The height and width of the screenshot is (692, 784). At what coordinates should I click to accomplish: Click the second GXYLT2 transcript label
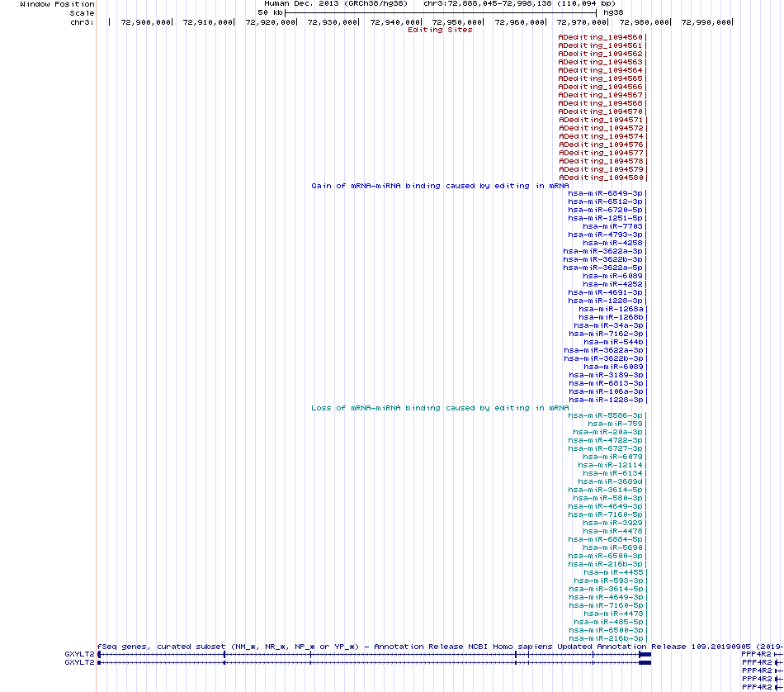[x=79, y=662]
